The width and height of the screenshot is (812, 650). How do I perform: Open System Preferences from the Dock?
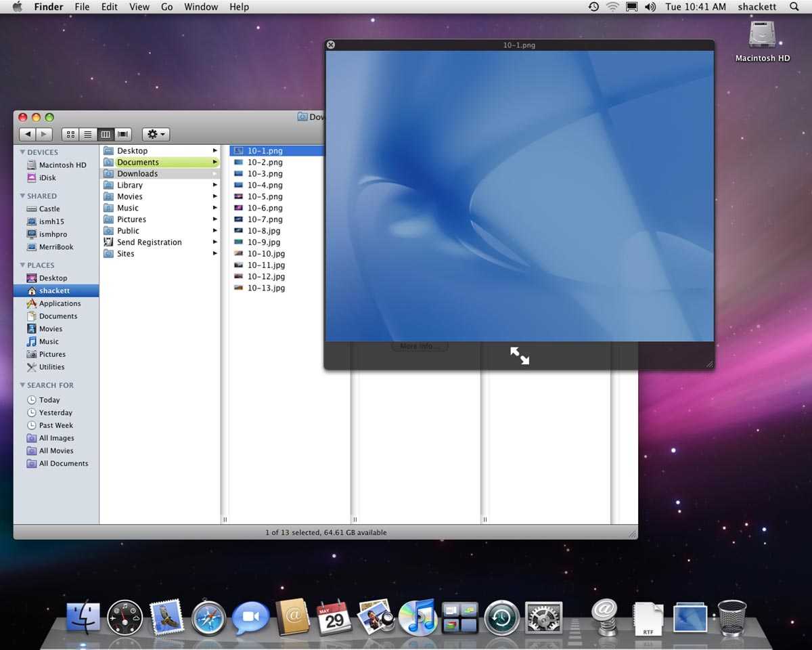point(543,617)
